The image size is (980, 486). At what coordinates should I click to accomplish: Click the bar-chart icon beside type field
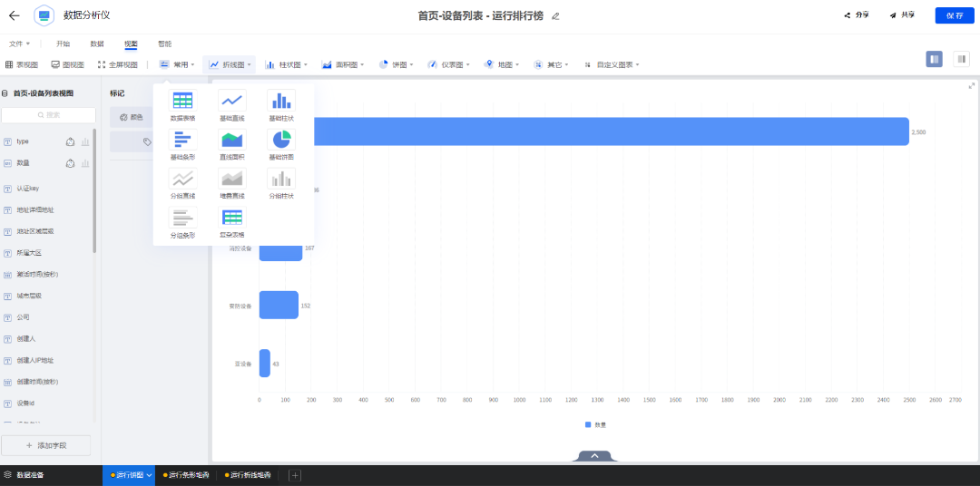[85, 141]
